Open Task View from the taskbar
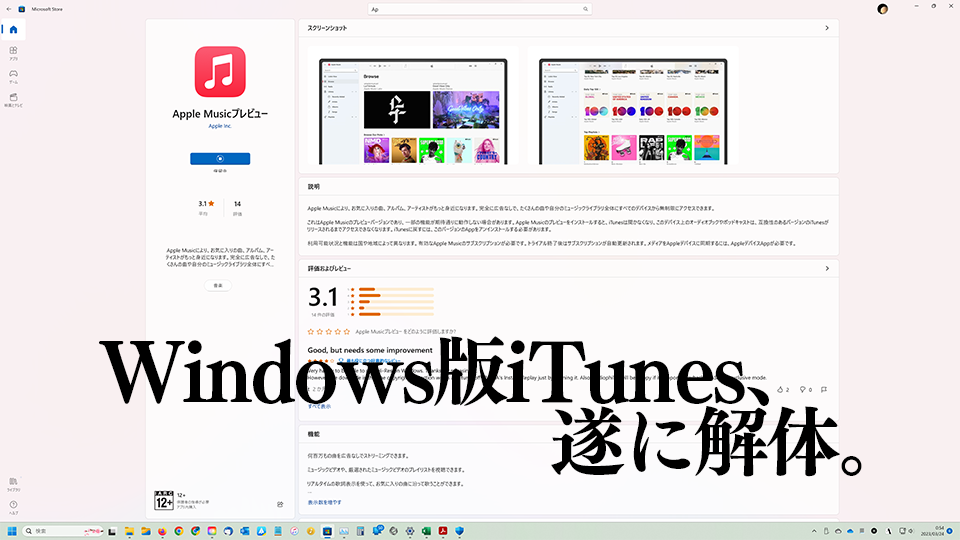 tap(112, 531)
